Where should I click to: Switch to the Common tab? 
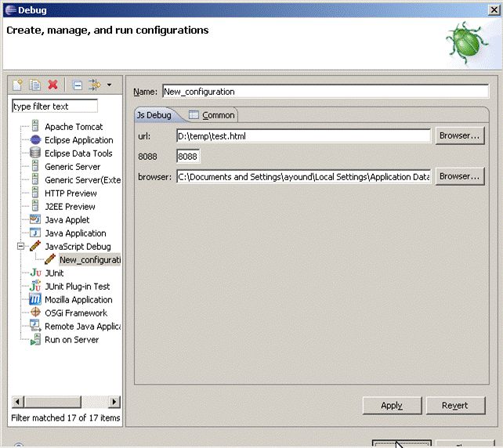pyautogui.click(x=212, y=115)
